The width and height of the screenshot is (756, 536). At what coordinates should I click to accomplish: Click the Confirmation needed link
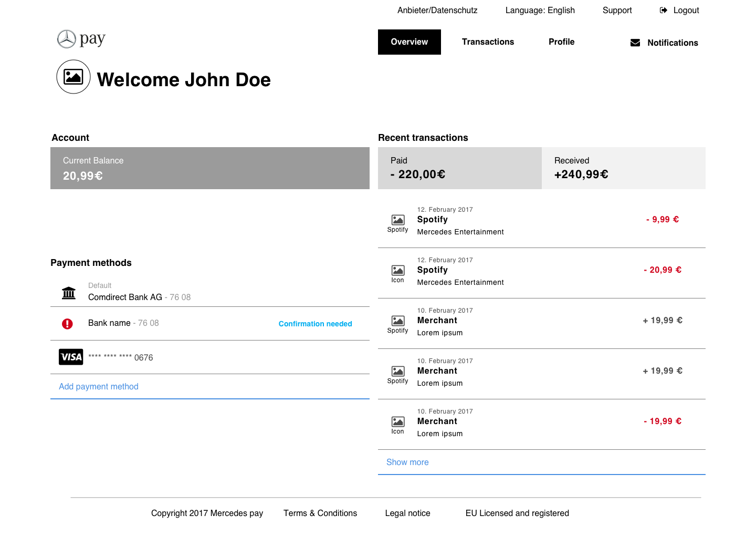click(315, 324)
